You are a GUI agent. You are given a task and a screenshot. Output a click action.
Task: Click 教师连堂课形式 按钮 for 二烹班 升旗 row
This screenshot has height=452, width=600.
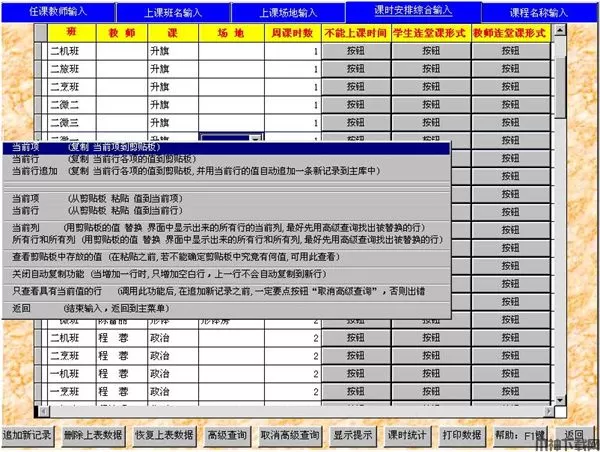click(511, 87)
